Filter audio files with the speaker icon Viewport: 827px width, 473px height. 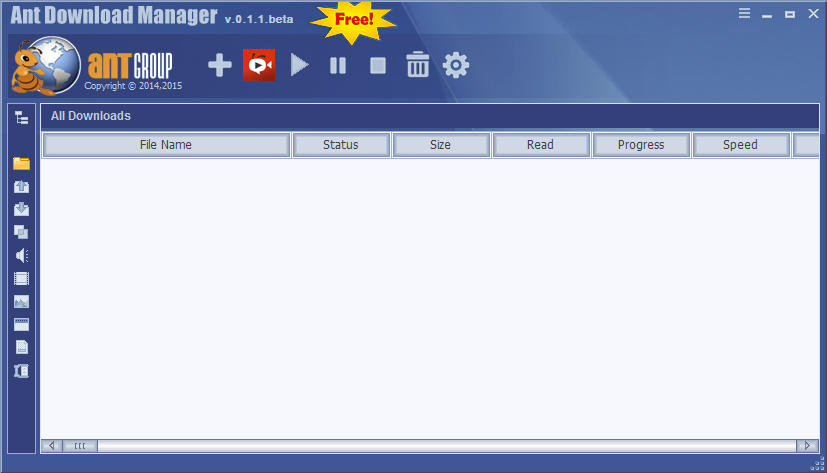pos(22,256)
